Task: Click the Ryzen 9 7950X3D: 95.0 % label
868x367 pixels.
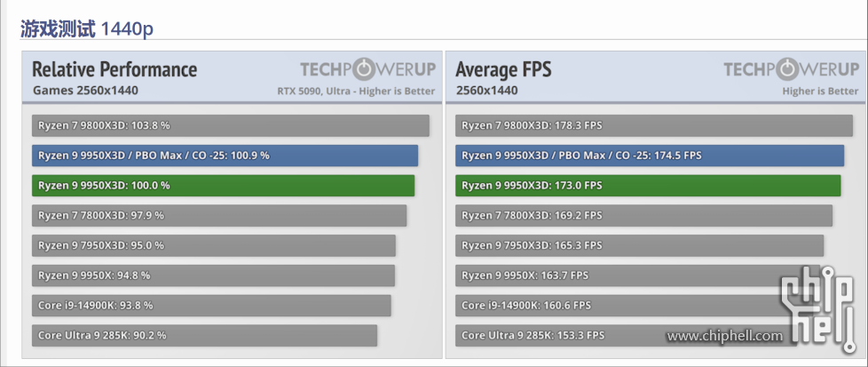Action: click(101, 245)
